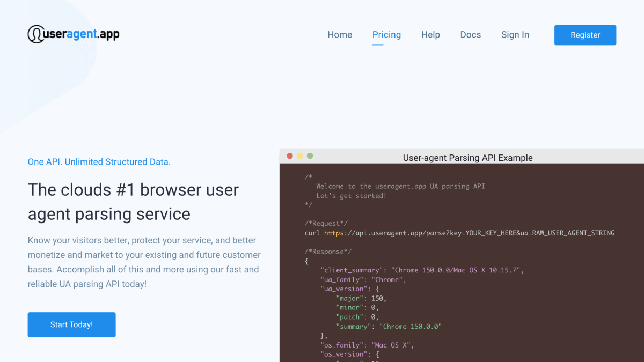Viewport: 644px width, 362px height.
Task: Click the '#1 browser user agent parsing service' heading
Action: (x=133, y=202)
